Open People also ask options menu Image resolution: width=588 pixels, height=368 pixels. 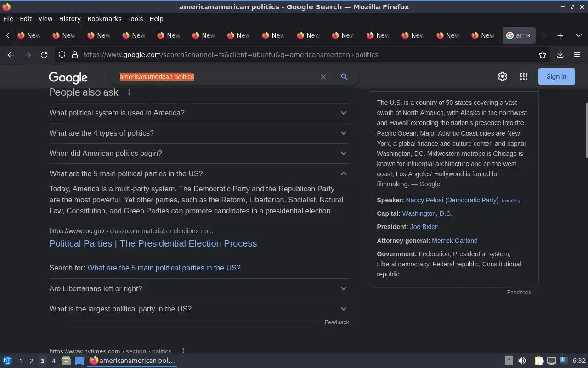point(129,92)
